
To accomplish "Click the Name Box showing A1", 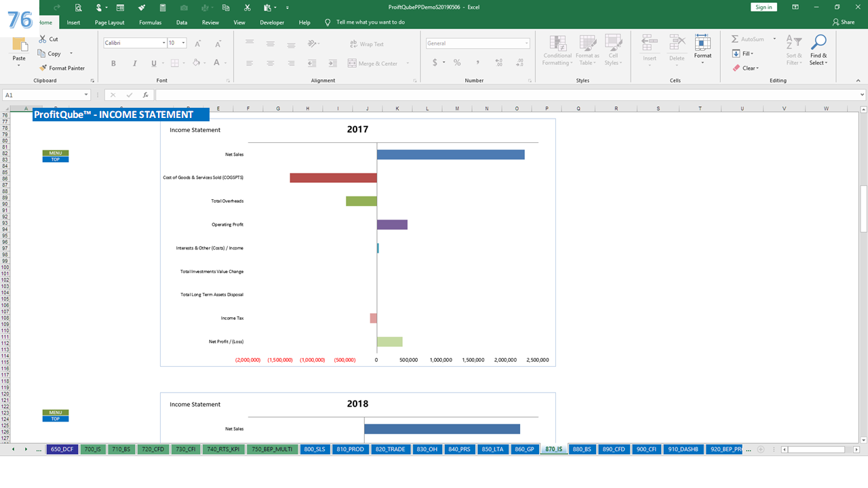I will 46,95.
